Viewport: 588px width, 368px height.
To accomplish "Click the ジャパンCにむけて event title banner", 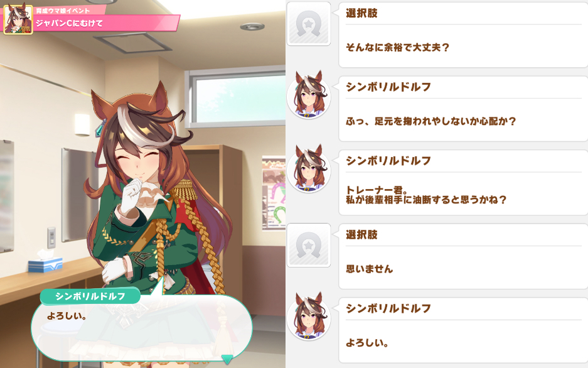I will [x=107, y=23].
